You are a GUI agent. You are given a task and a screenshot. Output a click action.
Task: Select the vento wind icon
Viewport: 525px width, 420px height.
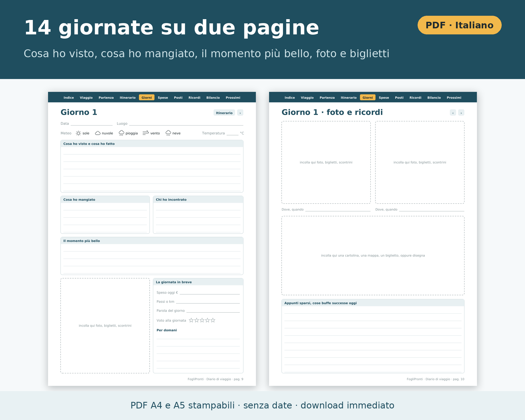(x=146, y=133)
